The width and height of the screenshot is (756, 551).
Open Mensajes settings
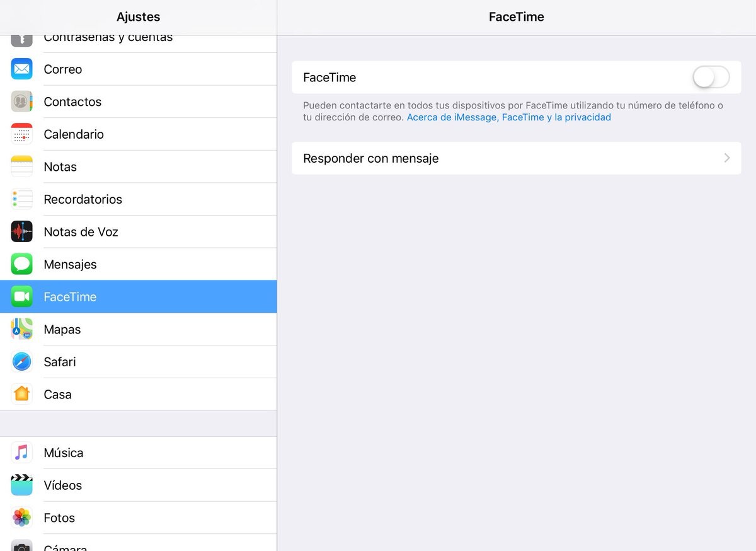pos(139,264)
